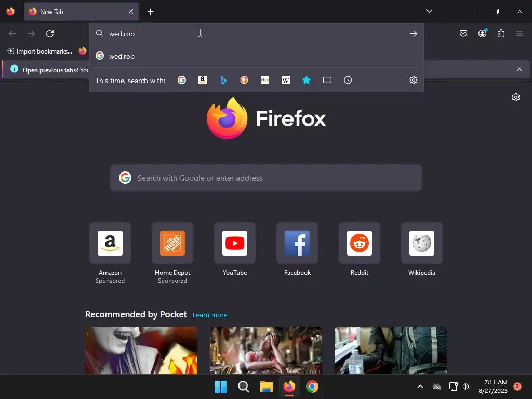
Task: Launch File Explorer from taskbar
Action: pyautogui.click(x=267, y=387)
